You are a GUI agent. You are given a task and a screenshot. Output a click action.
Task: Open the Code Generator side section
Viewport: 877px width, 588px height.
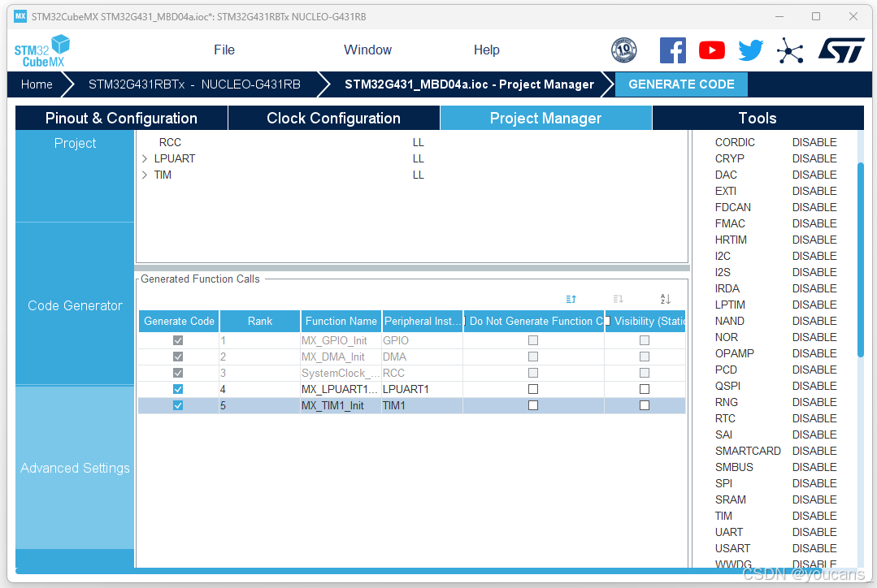pos(75,305)
